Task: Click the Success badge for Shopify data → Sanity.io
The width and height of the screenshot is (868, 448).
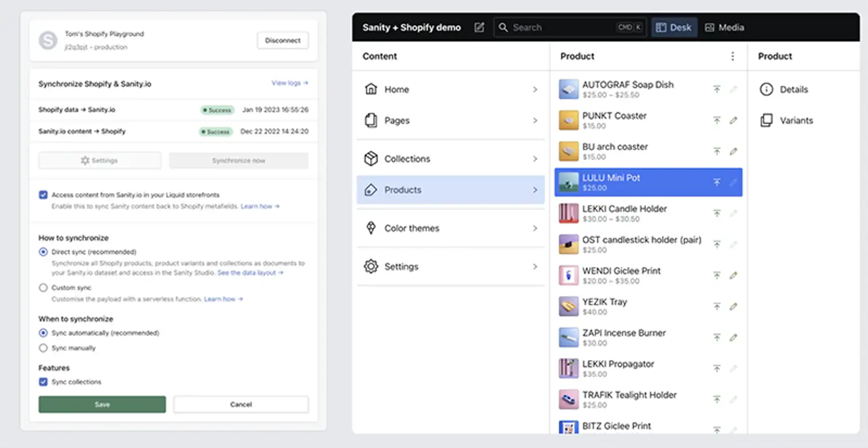Action: click(217, 110)
